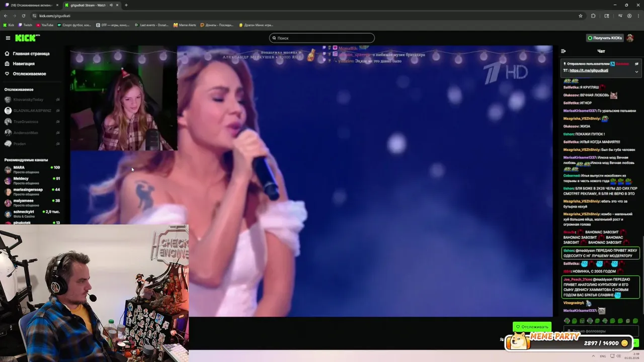Open the DTF bookmark
Screen dimensions: 644x362
point(112,25)
